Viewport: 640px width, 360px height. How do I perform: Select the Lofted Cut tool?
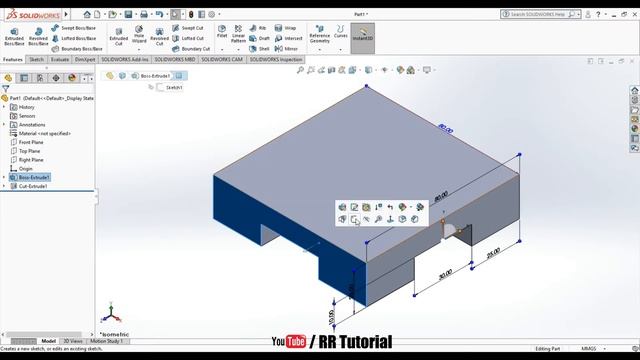pos(188,38)
